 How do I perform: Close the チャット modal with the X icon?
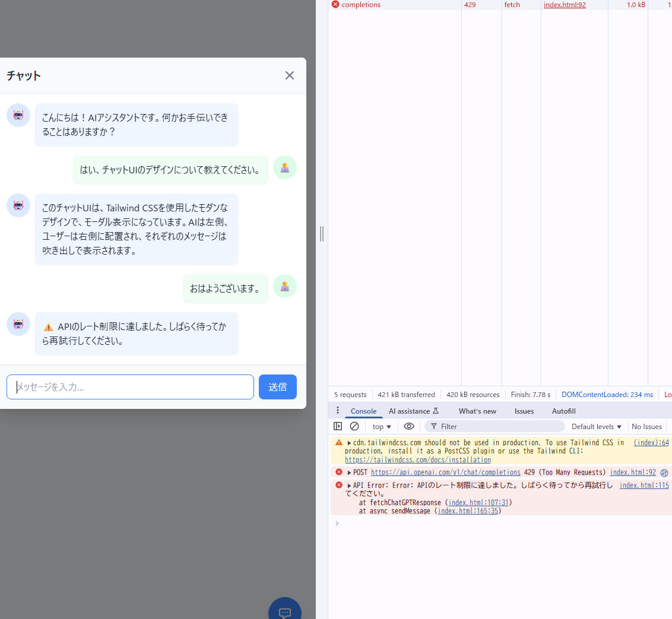290,75
